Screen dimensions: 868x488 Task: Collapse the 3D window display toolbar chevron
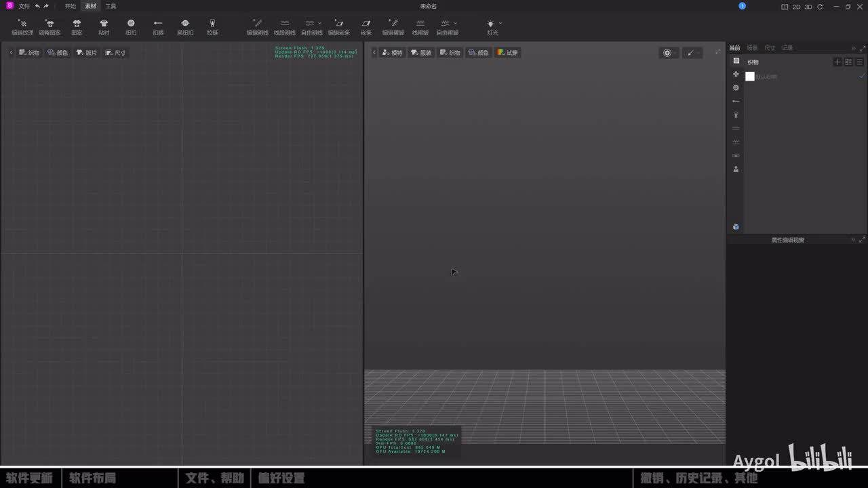pyautogui.click(x=374, y=52)
